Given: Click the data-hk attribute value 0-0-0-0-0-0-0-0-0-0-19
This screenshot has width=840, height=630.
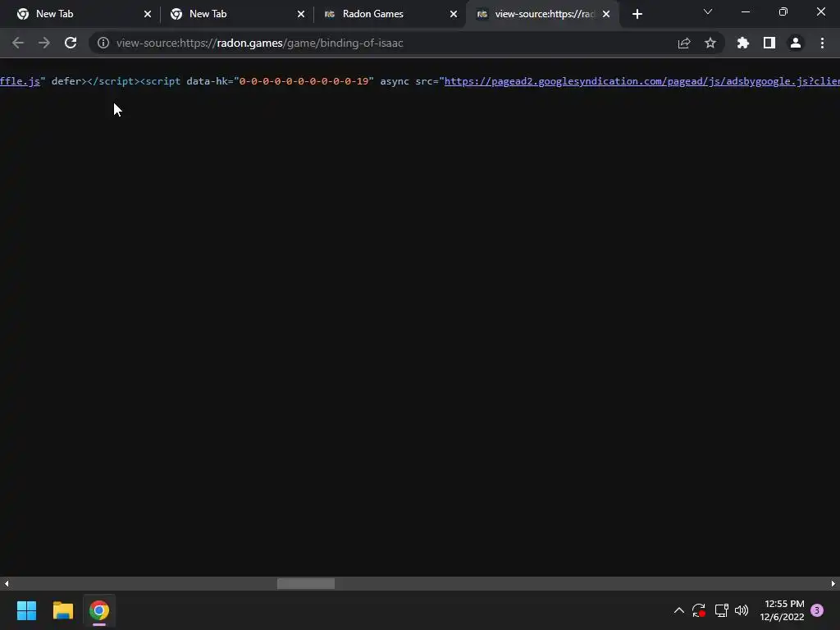Looking at the screenshot, I should coord(304,81).
